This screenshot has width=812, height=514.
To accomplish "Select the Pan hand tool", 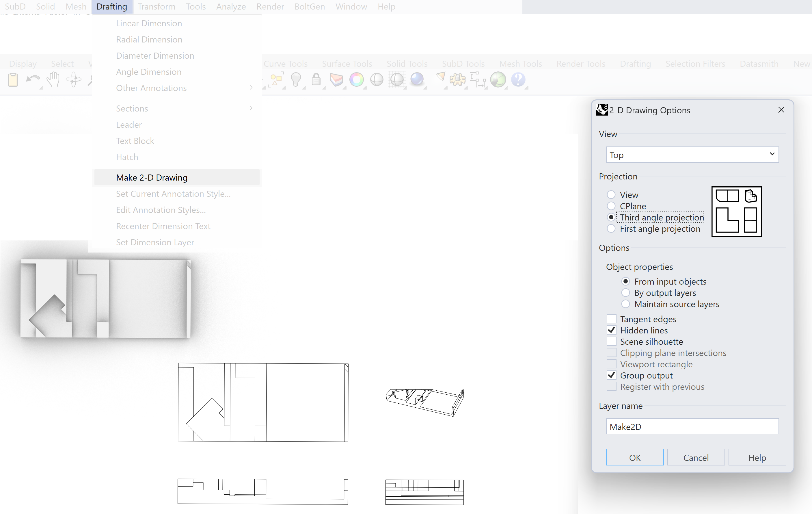I will click(x=53, y=80).
